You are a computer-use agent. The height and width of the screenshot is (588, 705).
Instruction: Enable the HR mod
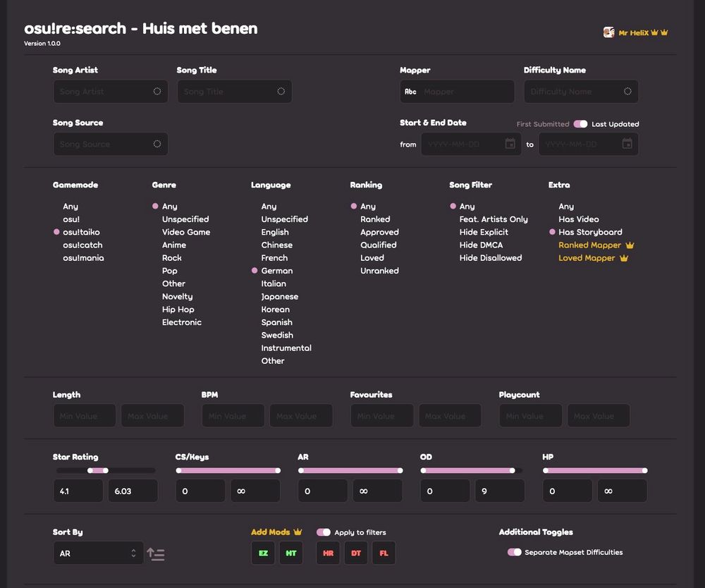tap(329, 553)
